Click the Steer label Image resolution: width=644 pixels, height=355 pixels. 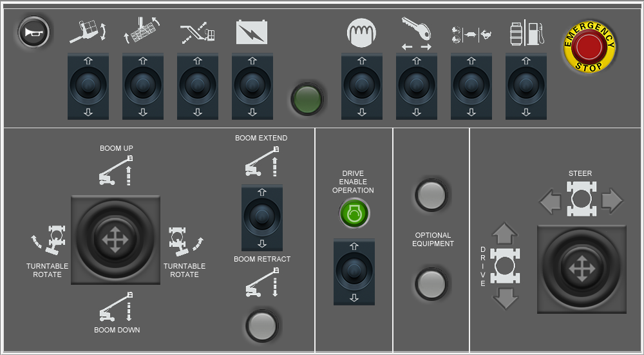click(580, 173)
